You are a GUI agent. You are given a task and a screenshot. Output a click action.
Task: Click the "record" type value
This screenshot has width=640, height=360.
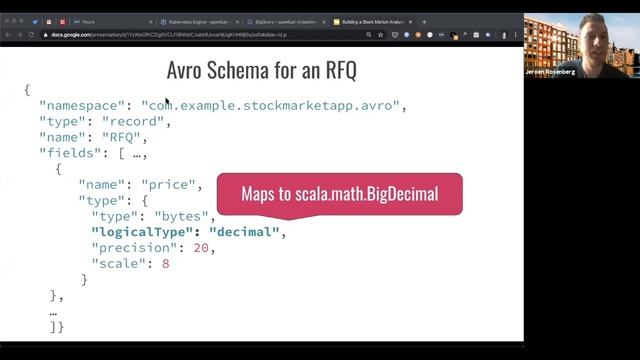click(x=133, y=121)
